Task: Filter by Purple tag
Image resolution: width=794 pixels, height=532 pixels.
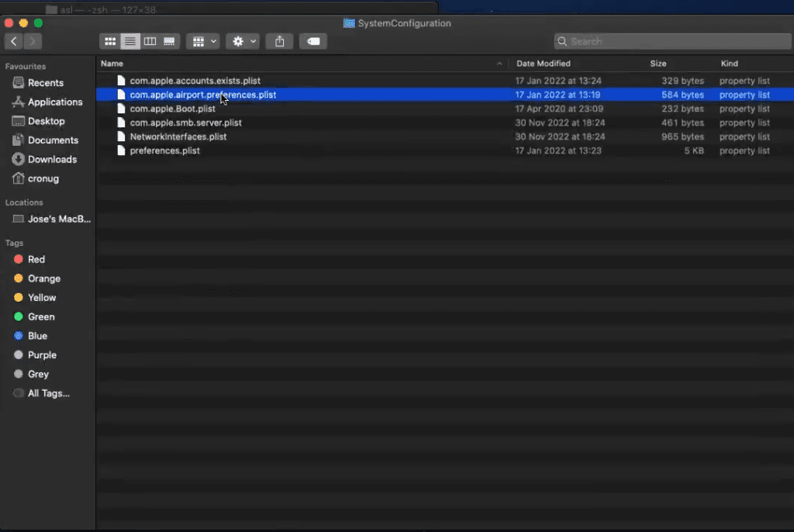Action: coord(42,354)
